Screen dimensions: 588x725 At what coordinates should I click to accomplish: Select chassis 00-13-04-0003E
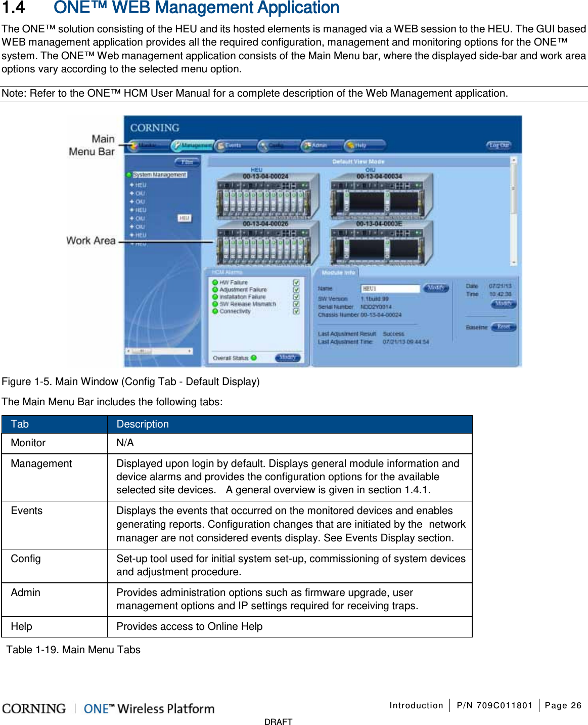[x=382, y=243]
